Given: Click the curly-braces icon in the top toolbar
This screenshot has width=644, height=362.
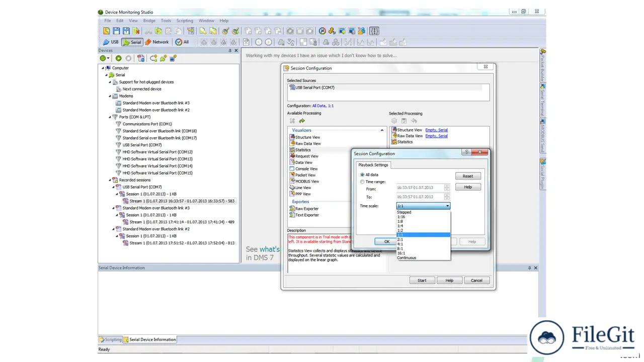Looking at the screenshot, I should coord(374,31).
